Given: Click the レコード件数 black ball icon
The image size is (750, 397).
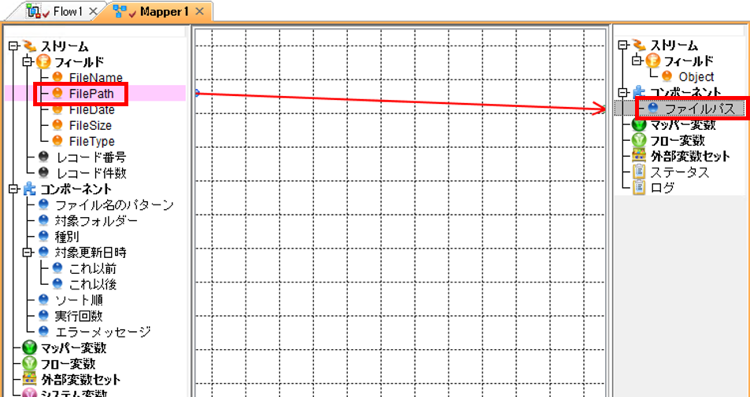Looking at the screenshot, I should (x=44, y=172).
